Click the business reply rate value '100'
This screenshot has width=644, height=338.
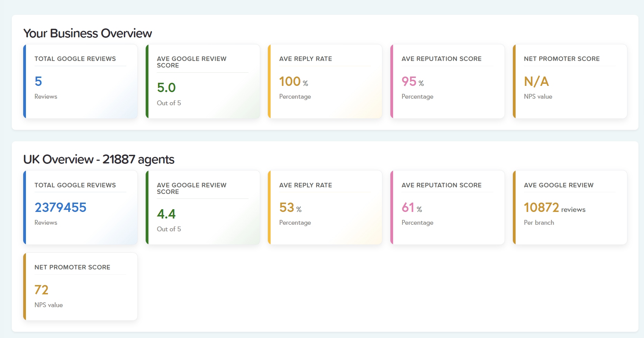click(x=290, y=81)
